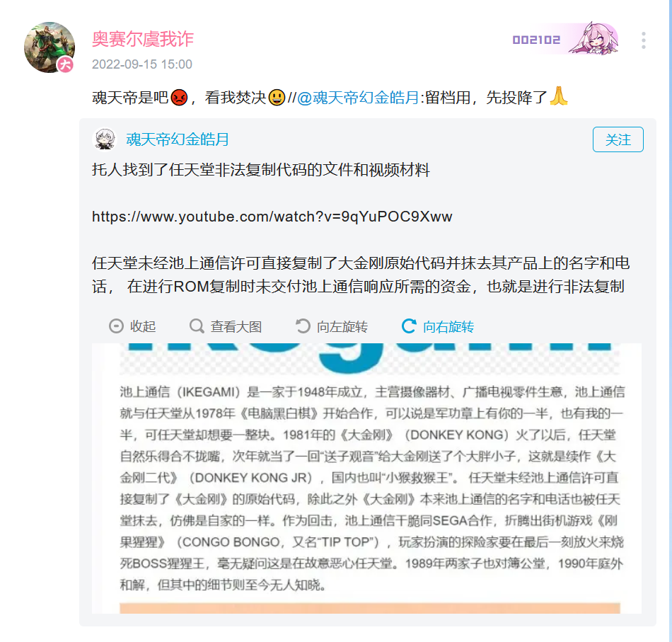Open username 奥赛尔虞我诈 profile
The height and width of the screenshot is (642, 672).
pyautogui.click(x=143, y=39)
